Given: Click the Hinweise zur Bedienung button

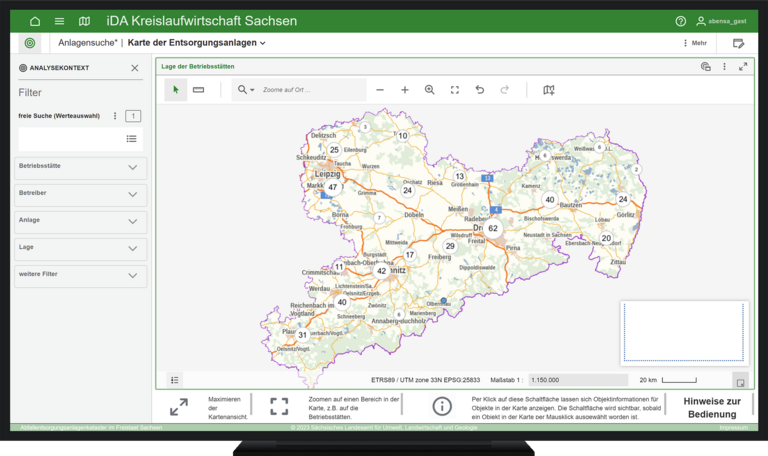Looking at the screenshot, I should click(x=713, y=407).
